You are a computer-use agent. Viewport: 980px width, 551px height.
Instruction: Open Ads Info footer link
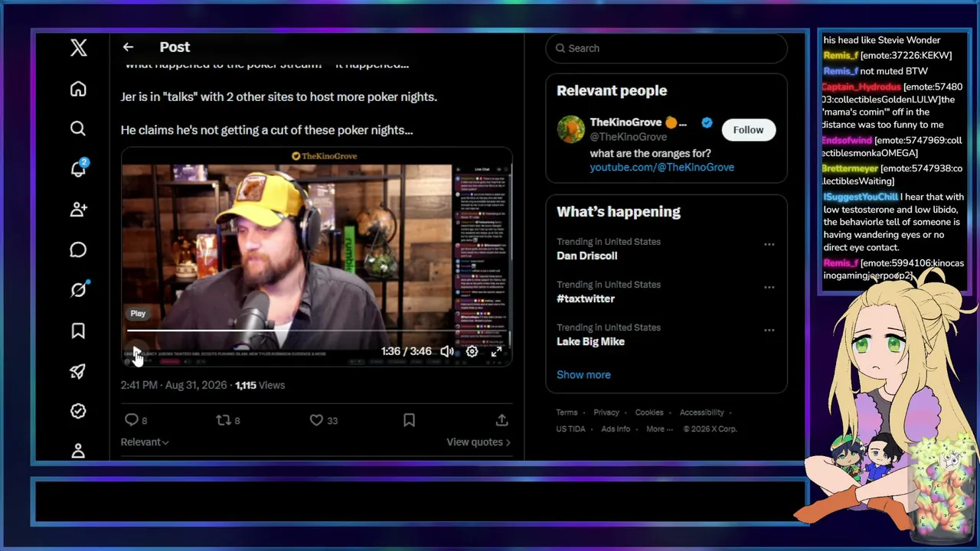(x=616, y=429)
